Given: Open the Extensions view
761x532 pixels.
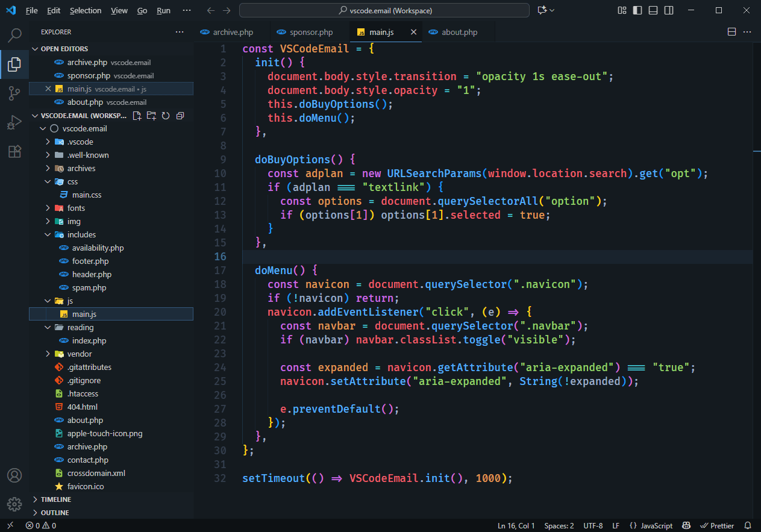Looking at the screenshot, I should 14,151.
